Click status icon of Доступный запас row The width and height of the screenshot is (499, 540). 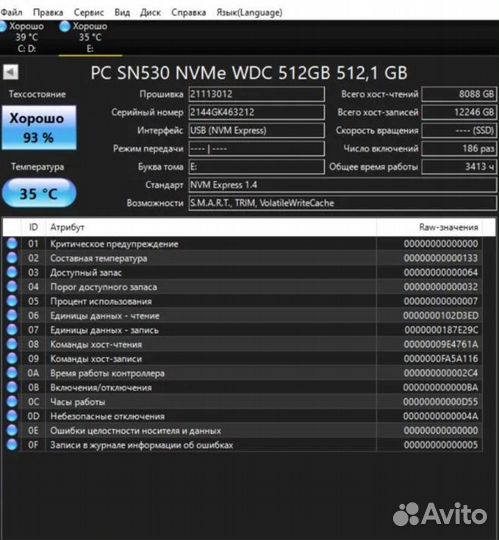(12, 272)
